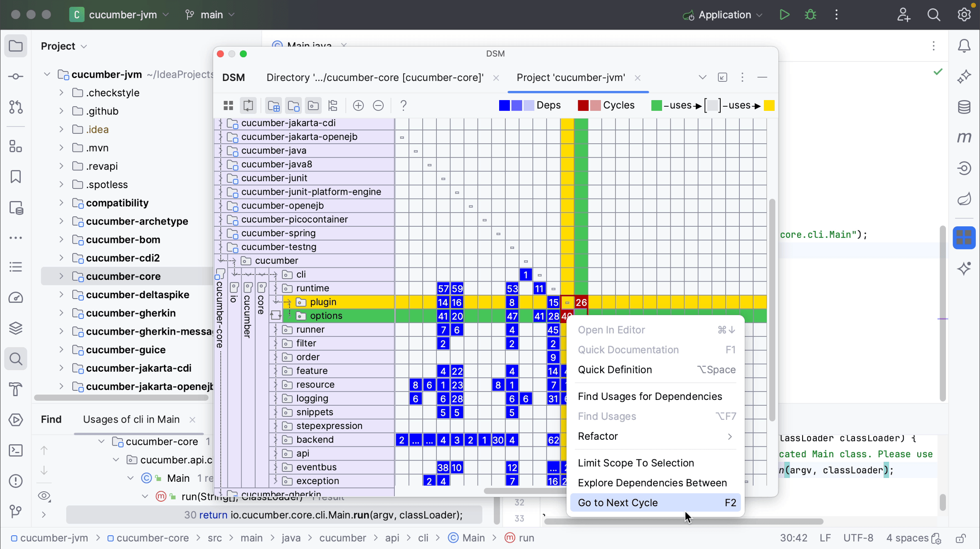980x549 pixels.
Task: Run the Application configuration
Action: click(x=784, y=15)
